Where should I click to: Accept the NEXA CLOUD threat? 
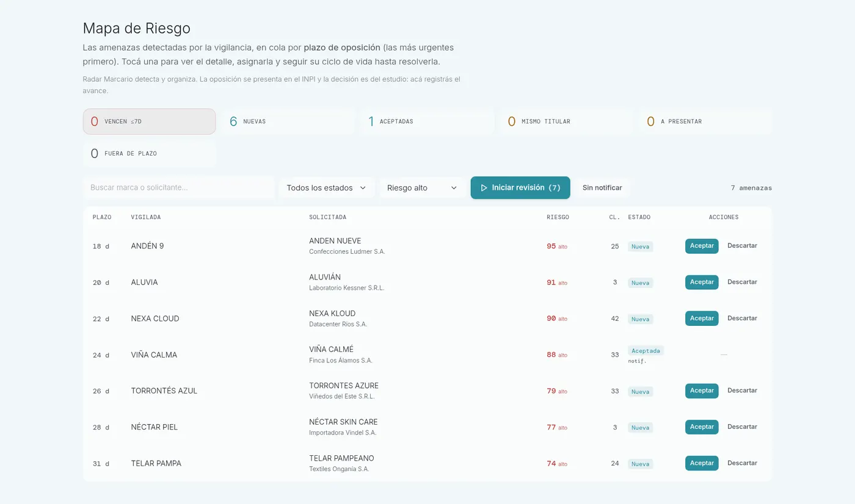coord(702,319)
